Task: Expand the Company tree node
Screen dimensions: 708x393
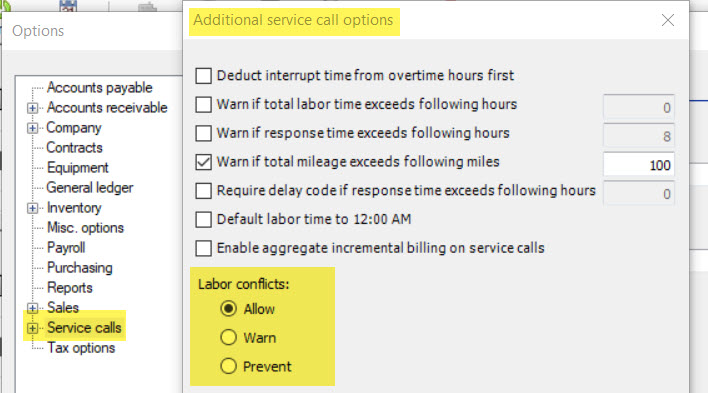Action: coord(32,128)
